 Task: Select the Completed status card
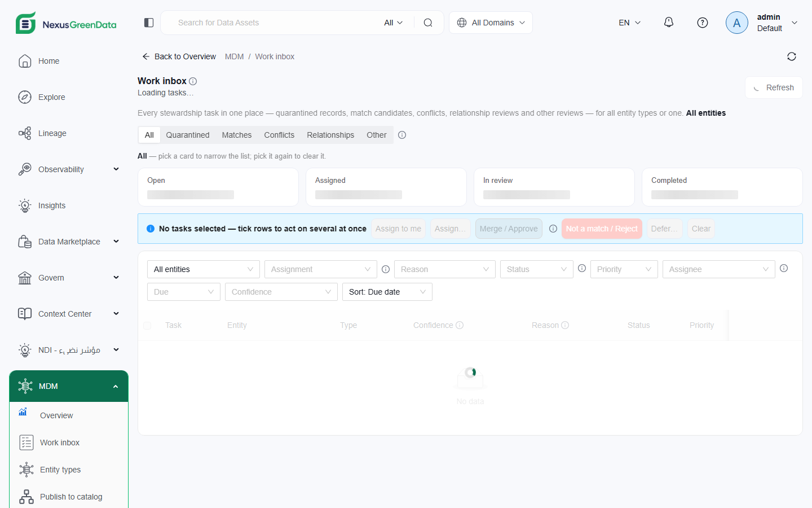pyautogui.click(x=722, y=187)
